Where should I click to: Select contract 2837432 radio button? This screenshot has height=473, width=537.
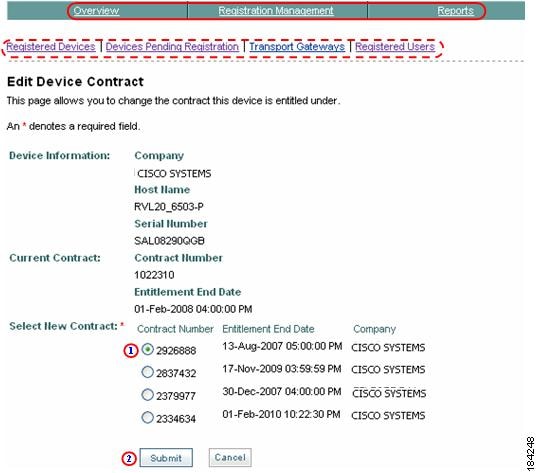[x=148, y=372]
